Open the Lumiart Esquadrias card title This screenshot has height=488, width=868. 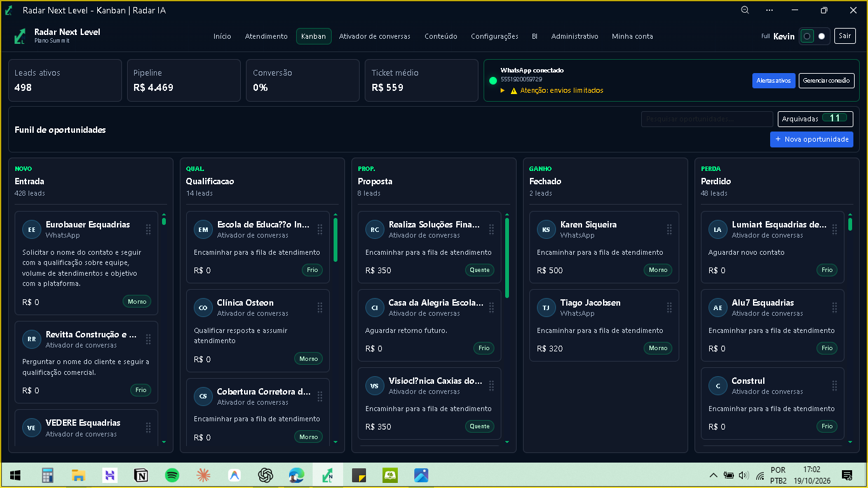tap(779, 224)
